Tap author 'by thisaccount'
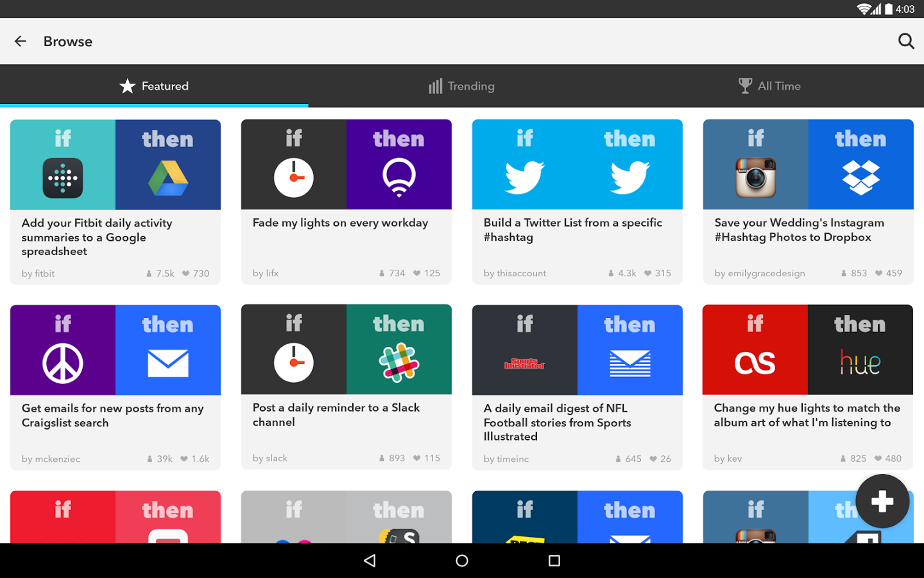 [x=515, y=273]
